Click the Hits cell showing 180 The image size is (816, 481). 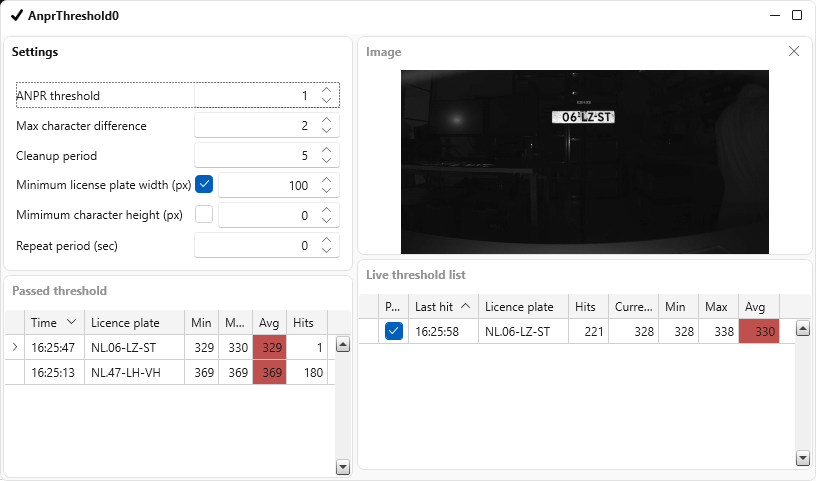pos(307,372)
